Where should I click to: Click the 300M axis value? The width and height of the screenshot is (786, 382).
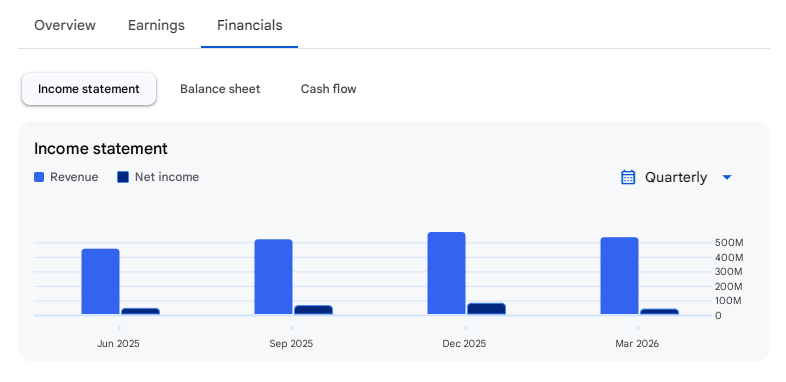(x=729, y=272)
